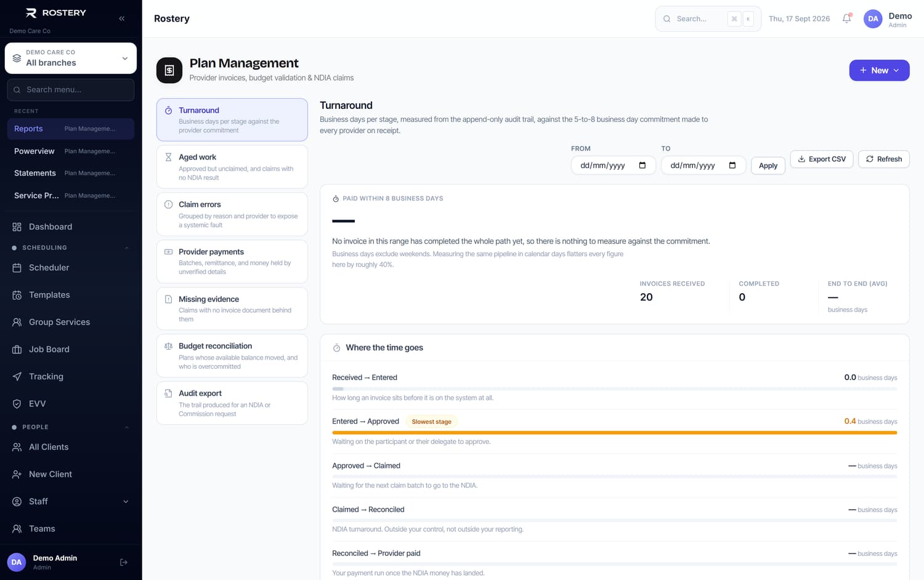Image resolution: width=924 pixels, height=580 pixels.
Task: Click the Rostery logo in the sidebar
Action: tap(55, 13)
